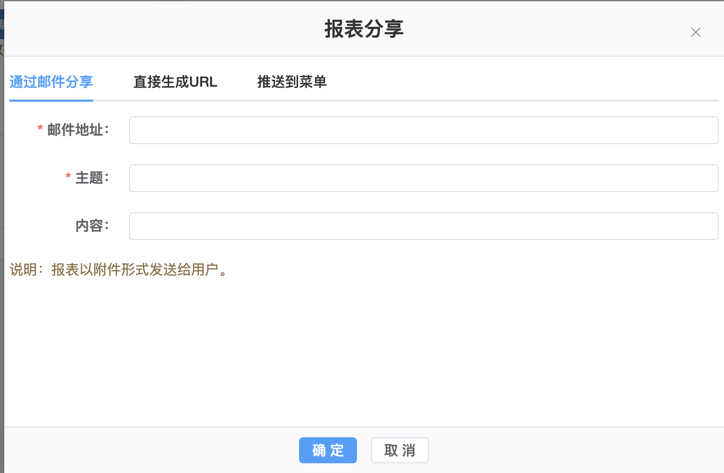Screen dimensions: 724x473
Task: Switch to the 通过邮件分享 tab
Action: (x=51, y=82)
